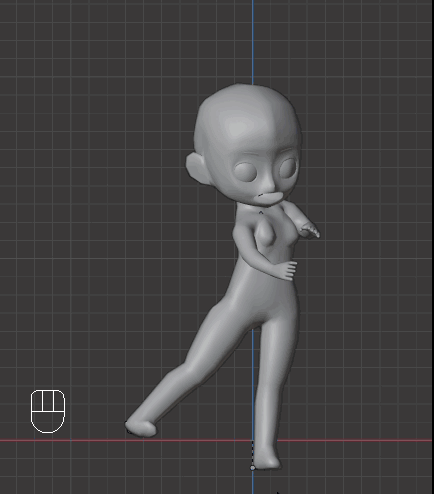This screenshot has width=434, height=494.
Task: Click the smaller eye socket near face edge
Action: (289, 168)
